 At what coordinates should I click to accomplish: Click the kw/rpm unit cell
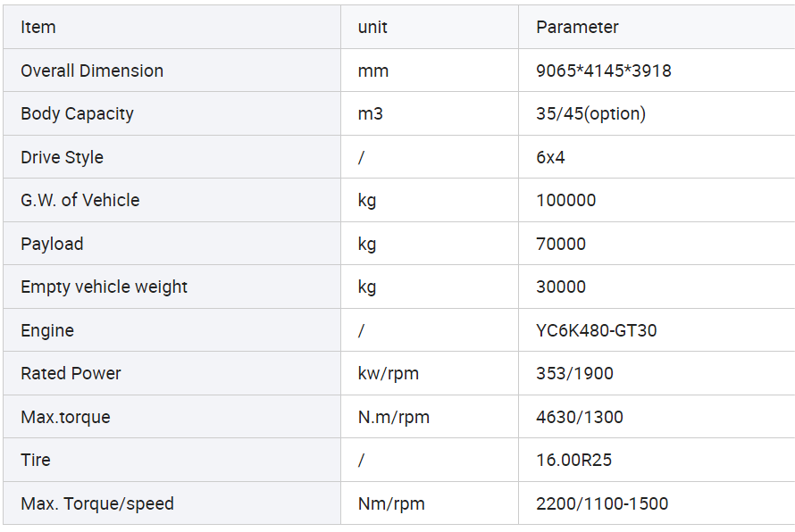389,373
